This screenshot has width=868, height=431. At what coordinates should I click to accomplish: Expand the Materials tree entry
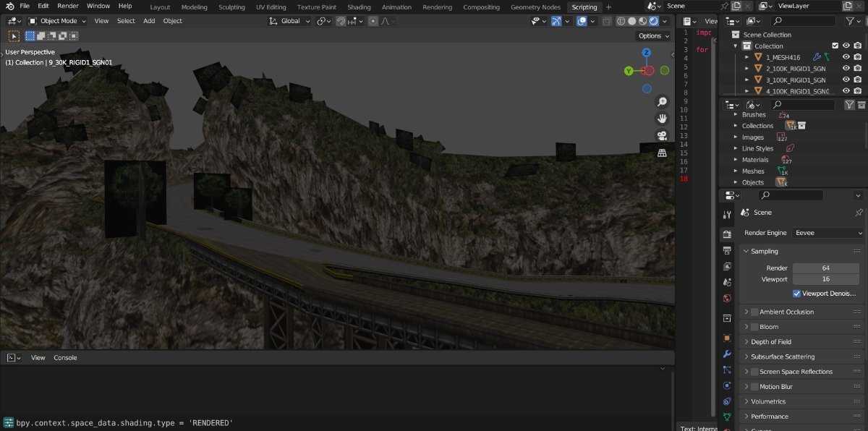pos(736,160)
